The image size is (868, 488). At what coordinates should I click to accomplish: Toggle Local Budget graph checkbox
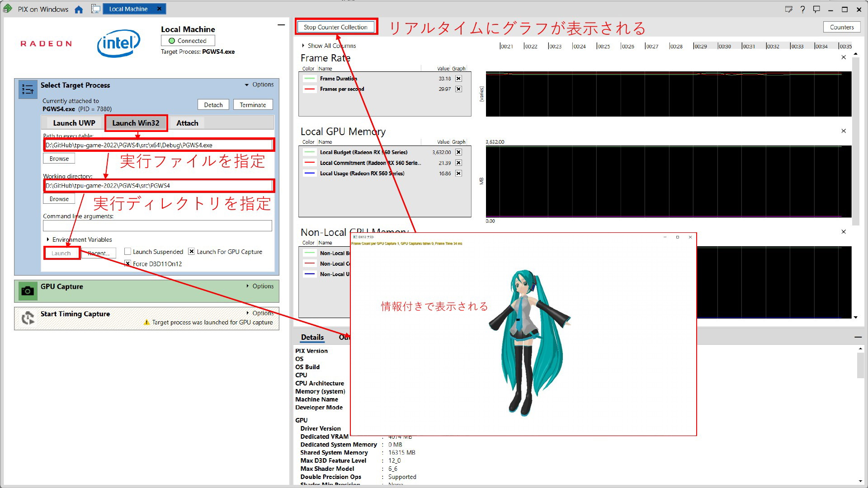pos(458,152)
